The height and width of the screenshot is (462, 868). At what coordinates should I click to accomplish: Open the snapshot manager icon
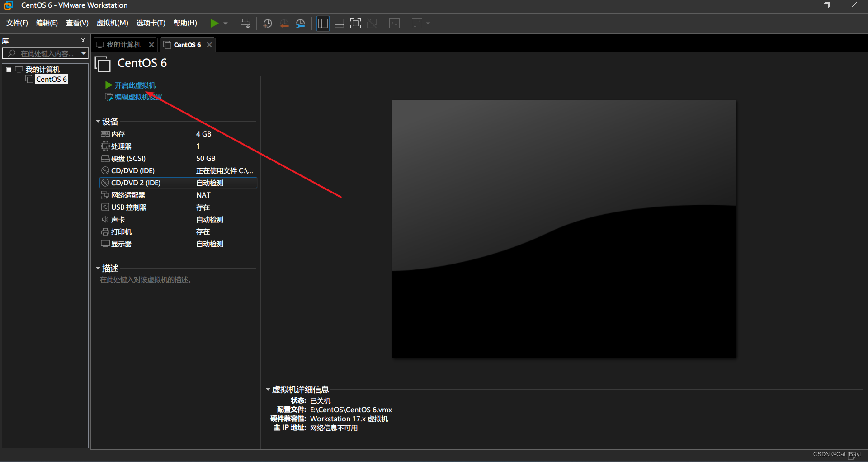pyautogui.click(x=301, y=24)
